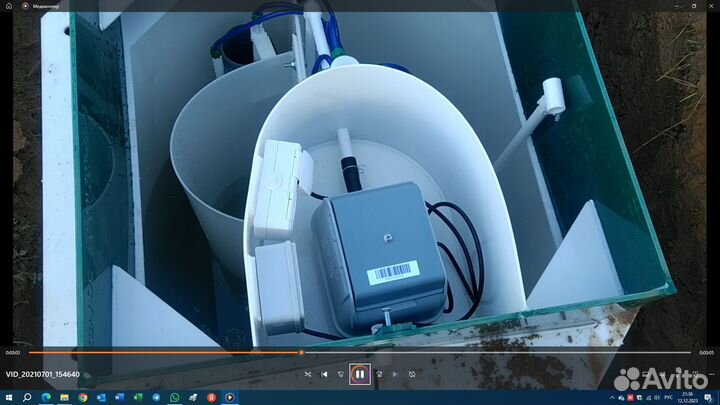This screenshot has height=405, width=720.
Task: Open Outlook from taskbar
Action: tap(101, 397)
